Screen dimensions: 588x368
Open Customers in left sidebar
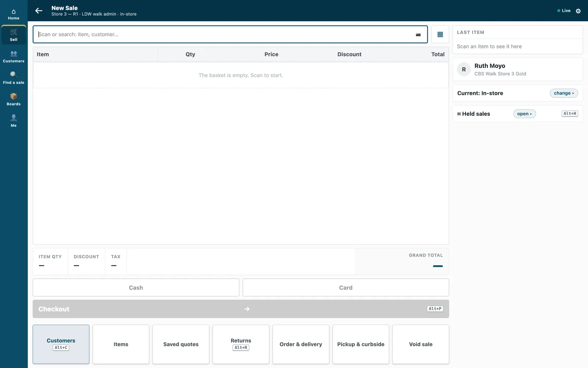coord(14,57)
